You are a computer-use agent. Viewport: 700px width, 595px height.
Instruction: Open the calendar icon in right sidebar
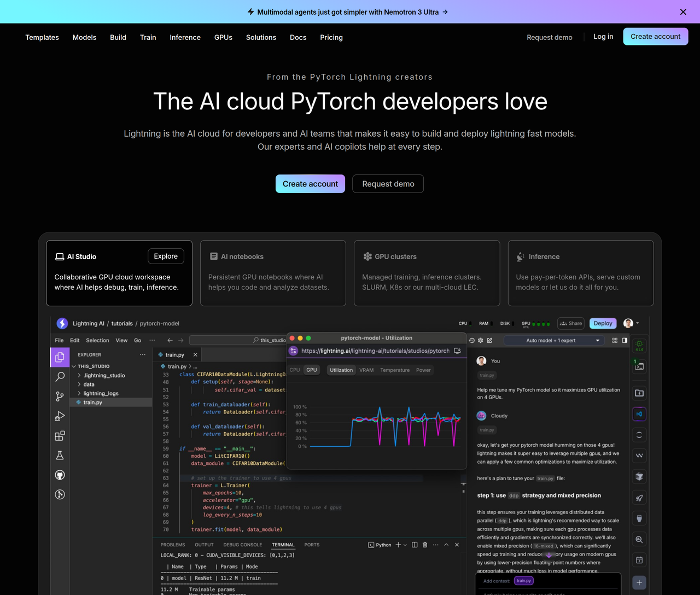click(639, 560)
